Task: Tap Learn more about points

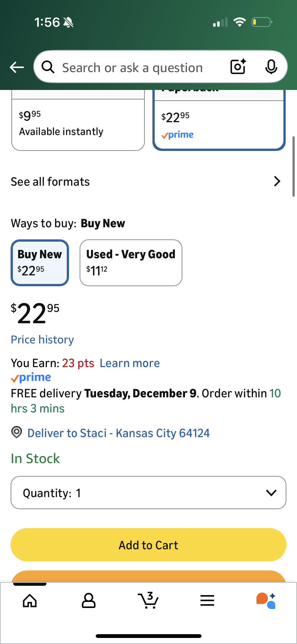Action: (130, 363)
